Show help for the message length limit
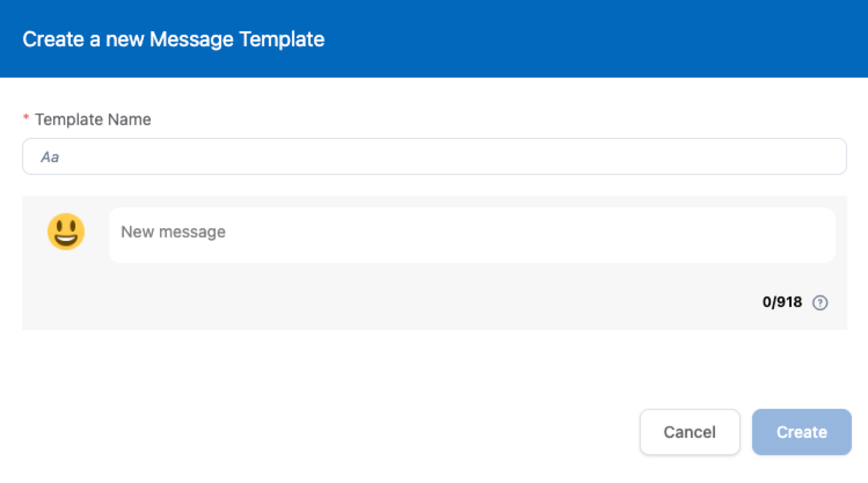The width and height of the screenshot is (868, 483). 820,302
